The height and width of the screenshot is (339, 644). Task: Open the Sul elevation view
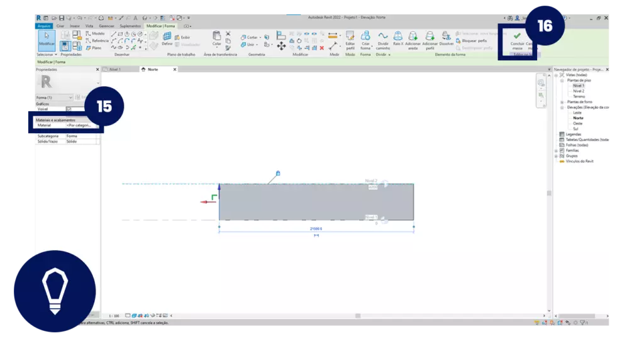575,128
